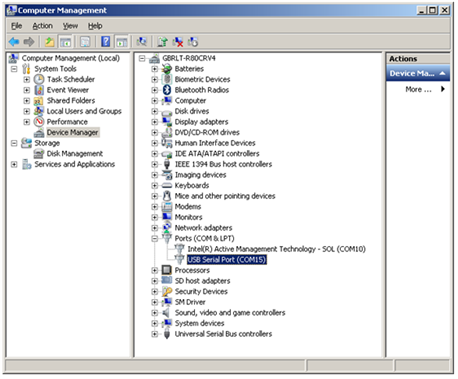Image resolution: width=458 pixels, height=379 pixels.
Task: Collapse the System Tools tree node
Action: pos(14,69)
